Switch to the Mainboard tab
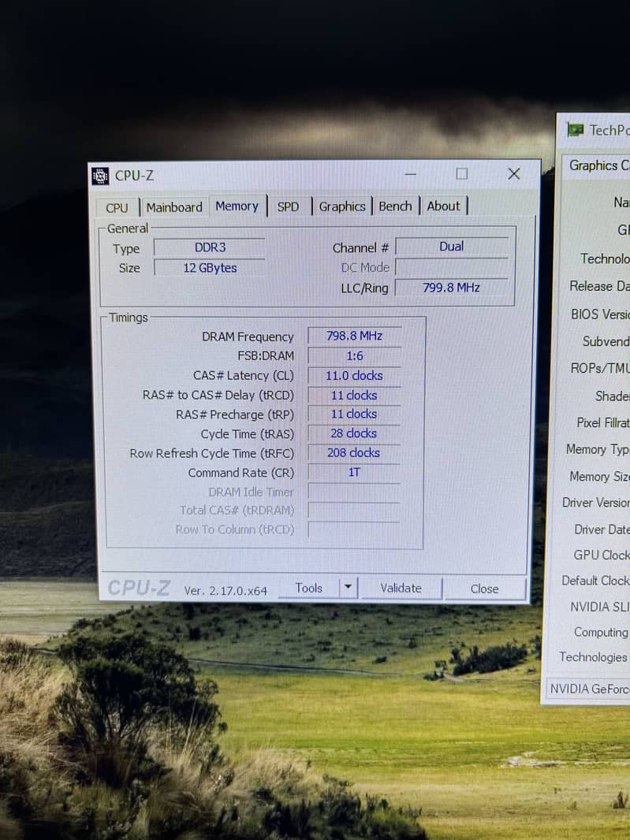This screenshot has height=840, width=630. [x=174, y=206]
